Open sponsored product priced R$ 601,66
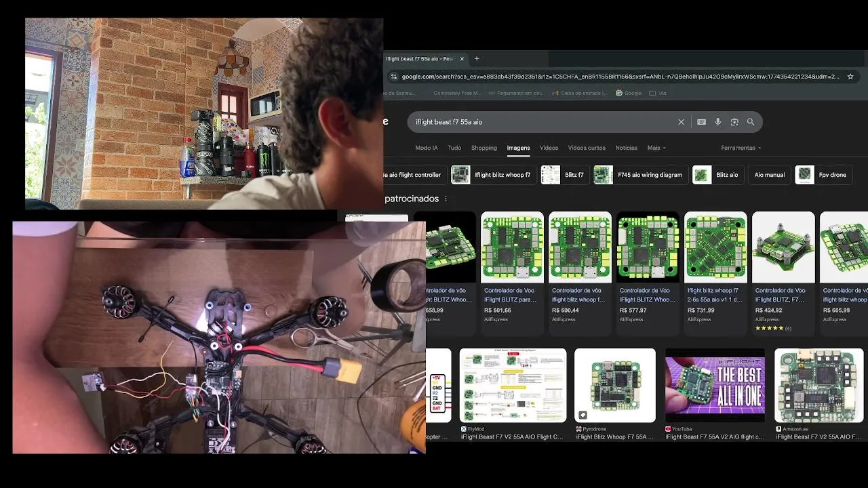The width and height of the screenshot is (868, 488). 512,273
